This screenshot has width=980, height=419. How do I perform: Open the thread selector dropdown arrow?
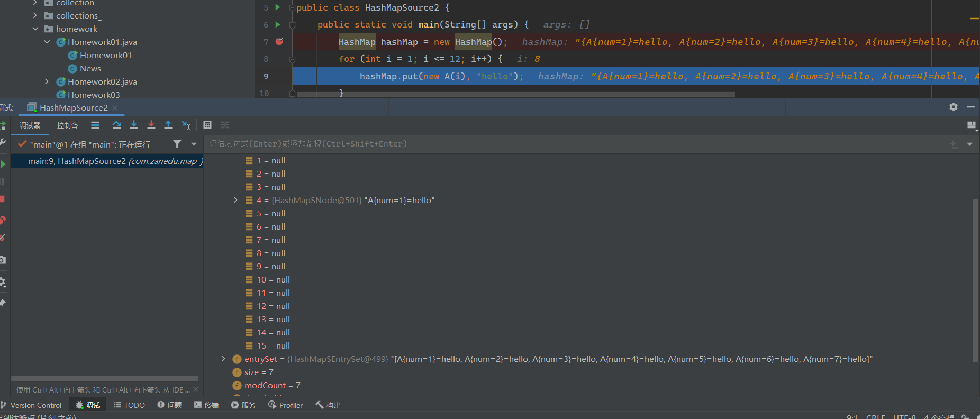[x=194, y=144]
